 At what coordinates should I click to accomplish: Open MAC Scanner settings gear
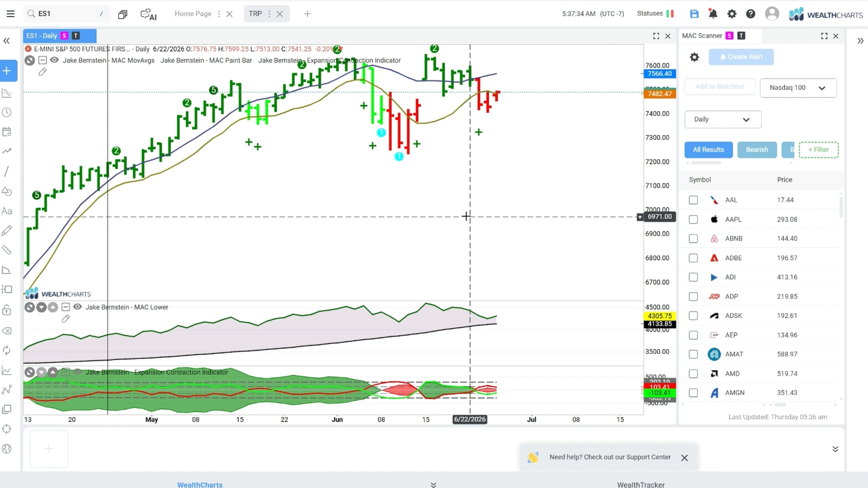[x=694, y=57]
